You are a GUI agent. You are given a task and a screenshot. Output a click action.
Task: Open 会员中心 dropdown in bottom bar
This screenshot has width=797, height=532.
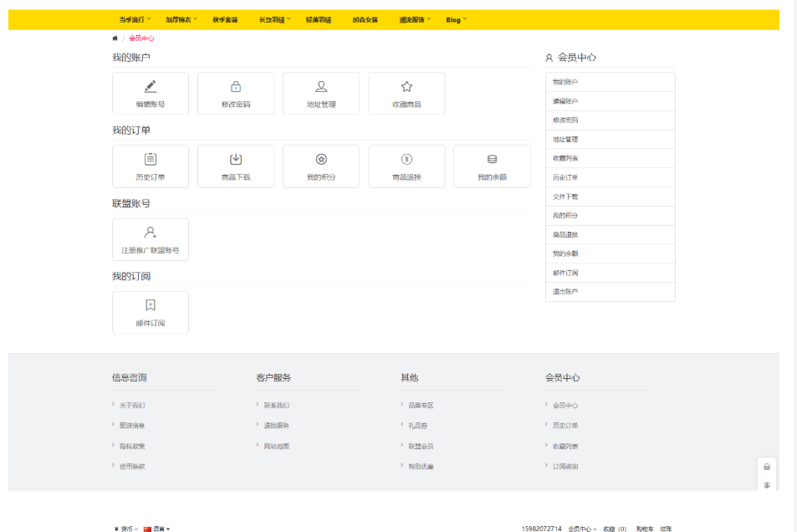(x=582, y=529)
